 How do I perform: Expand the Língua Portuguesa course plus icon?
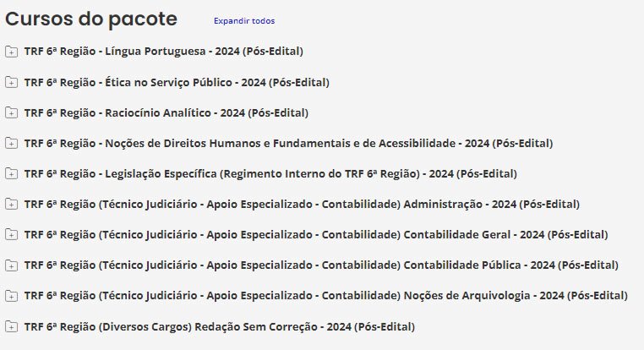pos(11,52)
